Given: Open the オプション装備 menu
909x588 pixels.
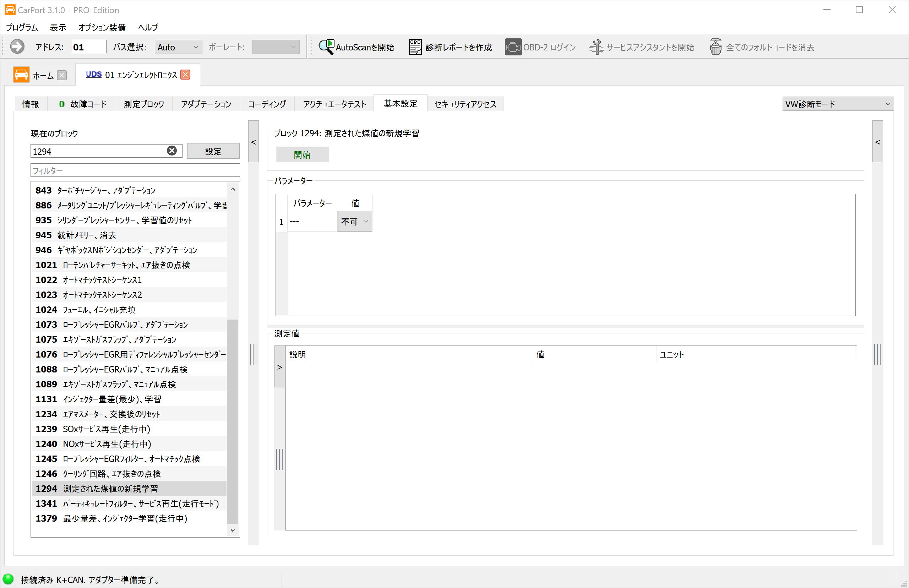Looking at the screenshot, I should (102, 27).
